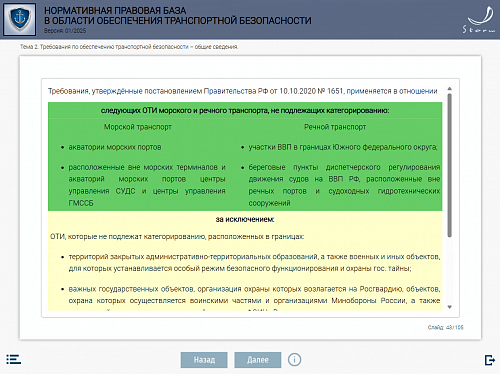This screenshot has height=374, width=500.
Task: Click the 'следующих ОТИ морского' green heading
Action: coord(245,110)
